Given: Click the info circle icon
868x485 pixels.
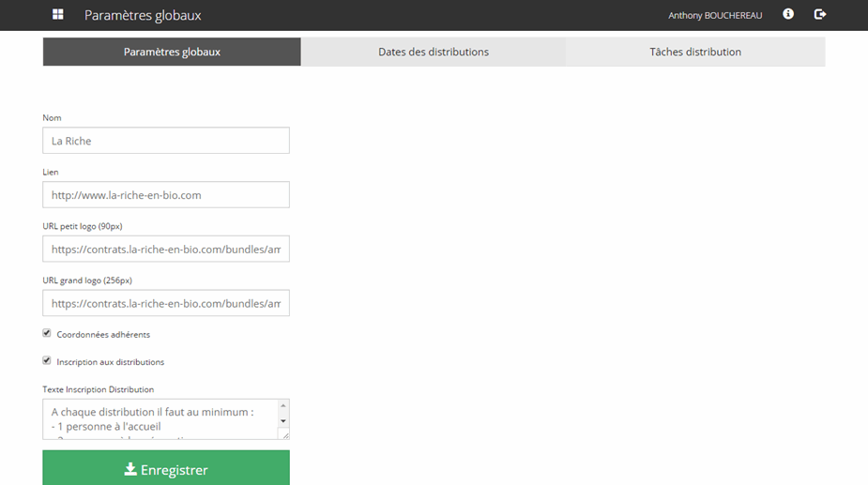Looking at the screenshot, I should pos(788,14).
